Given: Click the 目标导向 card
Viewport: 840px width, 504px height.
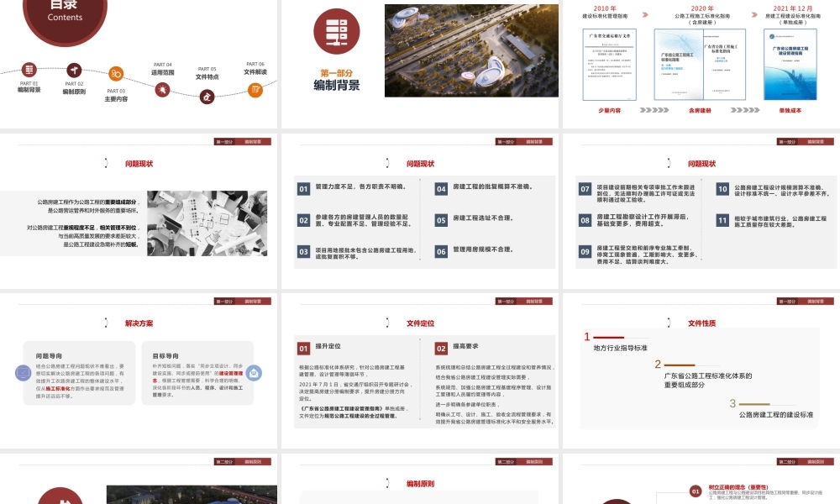Looking at the screenshot, I should [x=197, y=373].
